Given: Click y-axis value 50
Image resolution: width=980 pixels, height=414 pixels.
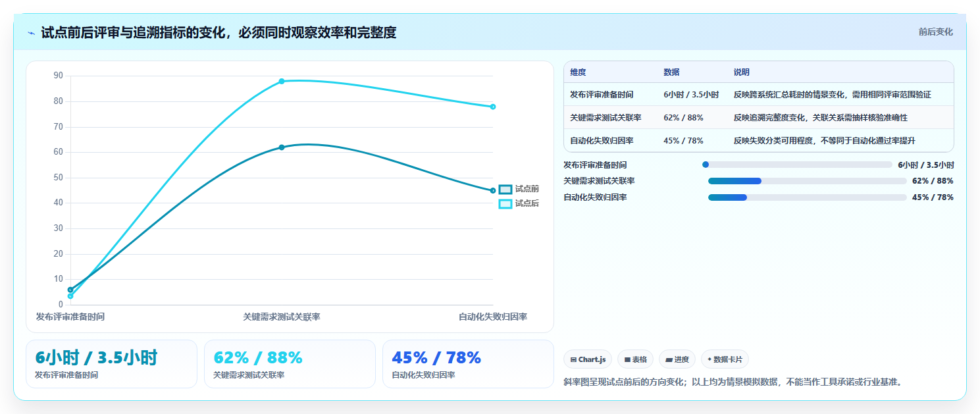Looking at the screenshot, I should click(x=59, y=178).
